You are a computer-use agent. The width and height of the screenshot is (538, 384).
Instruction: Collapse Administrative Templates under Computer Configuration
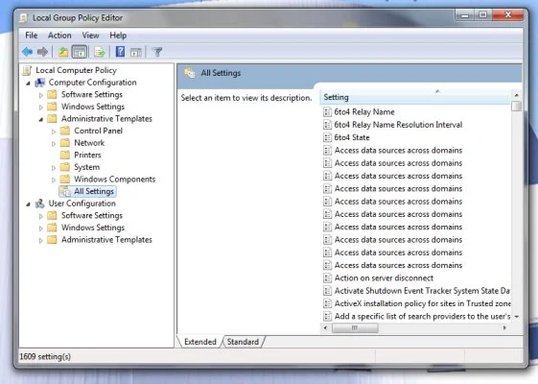(x=41, y=119)
